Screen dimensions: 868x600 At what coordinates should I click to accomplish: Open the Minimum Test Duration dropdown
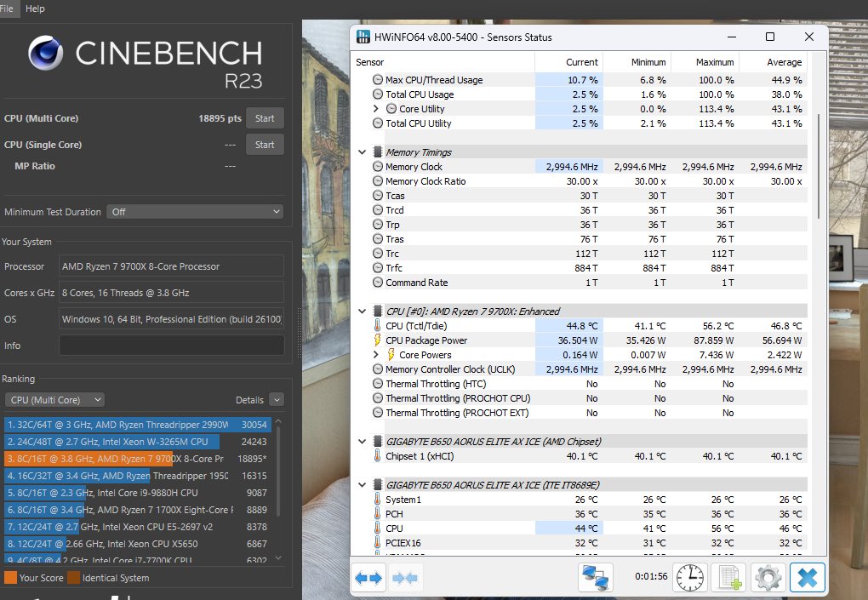pos(194,212)
